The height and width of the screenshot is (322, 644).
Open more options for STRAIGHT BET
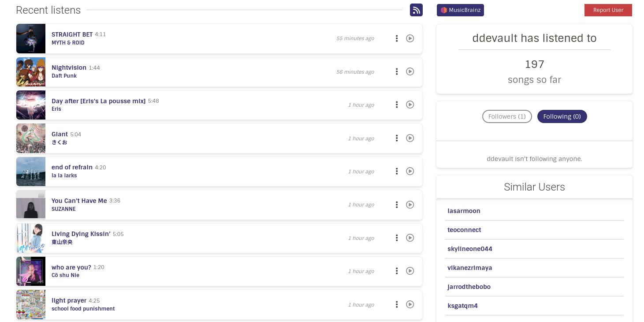397,38
